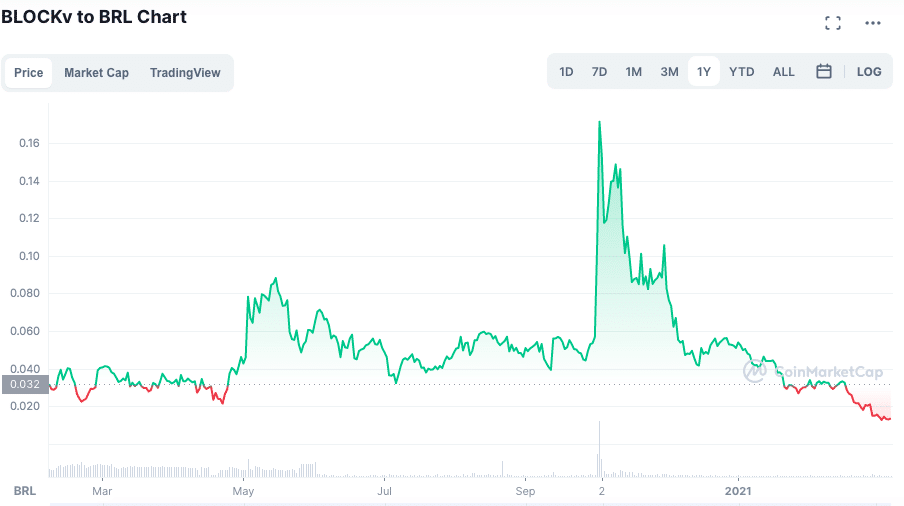This screenshot has width=904, height=506.
Task: Click the 0.14 price axis label
Action: tap(29, 181)
